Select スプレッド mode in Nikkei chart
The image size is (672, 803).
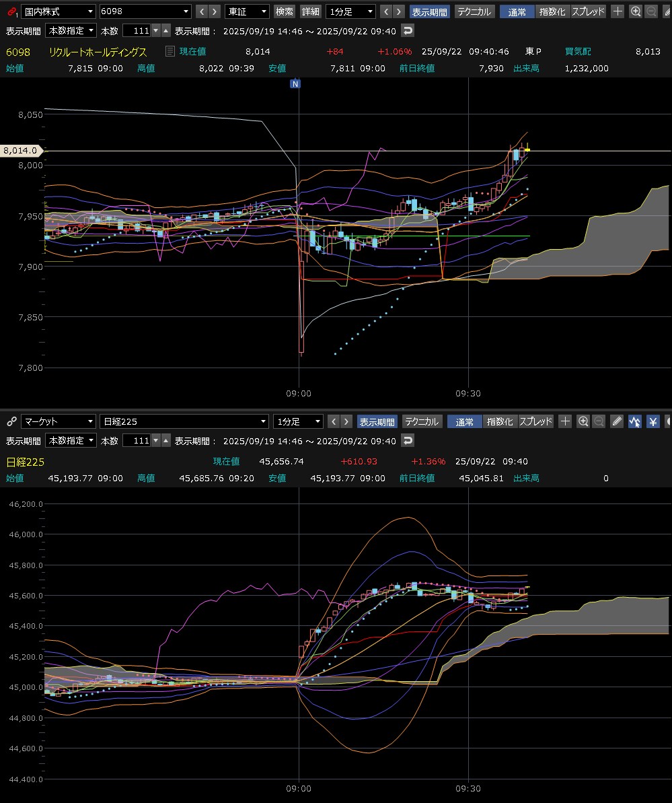click(x=536, y=421)
